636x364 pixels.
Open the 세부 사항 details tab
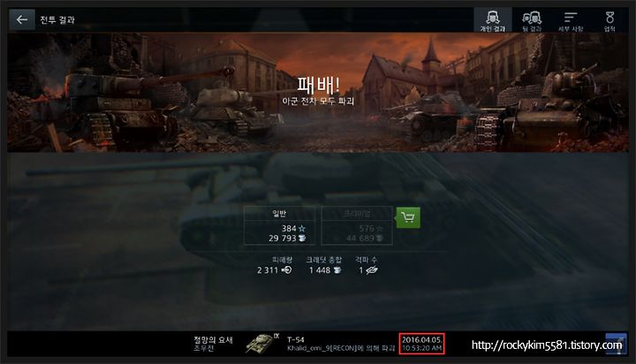coord(571,20)
